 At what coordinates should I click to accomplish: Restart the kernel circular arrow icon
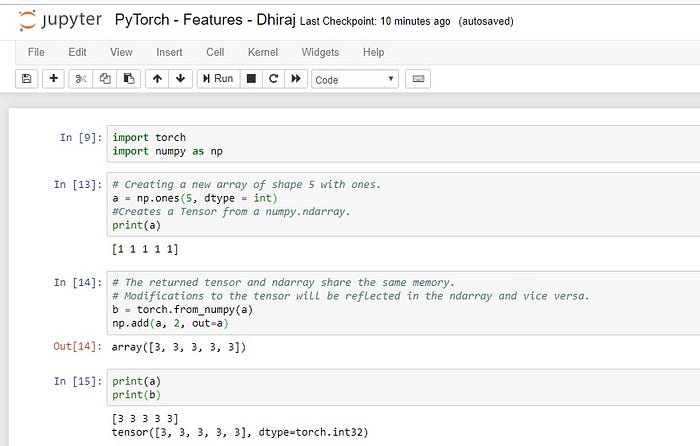(273, 79)
